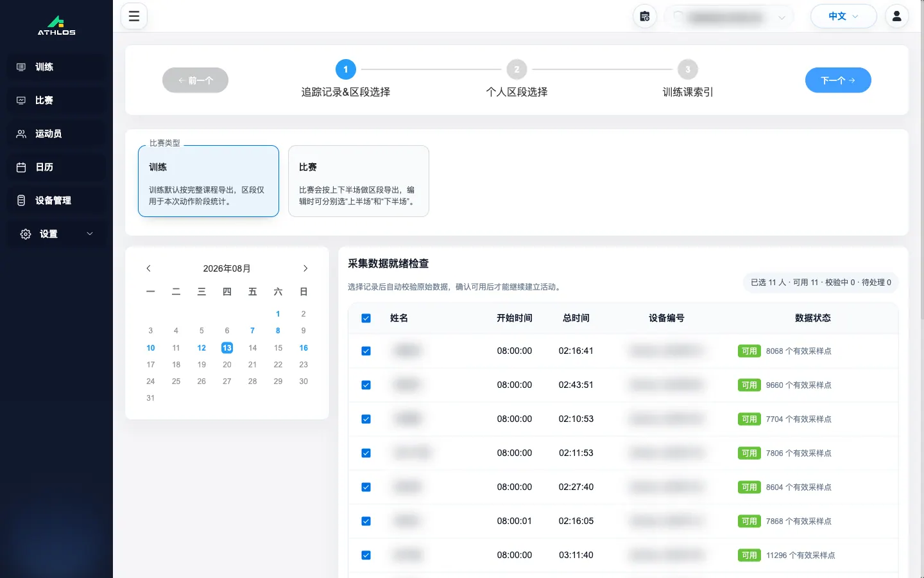
Task: Open the calendar settings icon in header
Action: pyautogui.click(x=645, y=16)
